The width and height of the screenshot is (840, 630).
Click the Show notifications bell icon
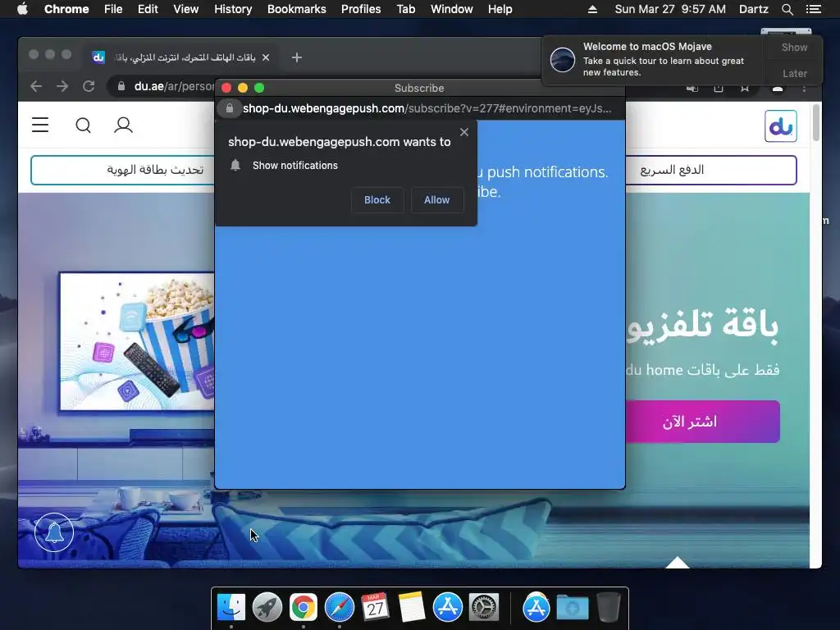[x=235, y=165]
